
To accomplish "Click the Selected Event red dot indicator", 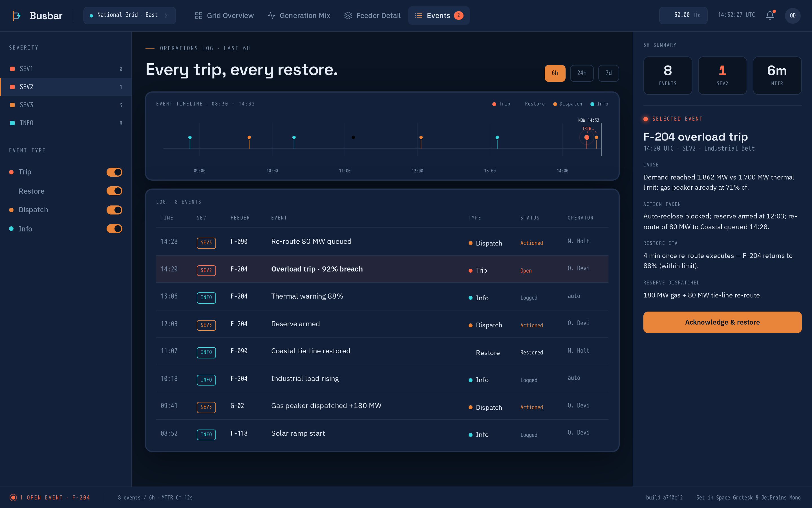I will [x=646, y=119].
